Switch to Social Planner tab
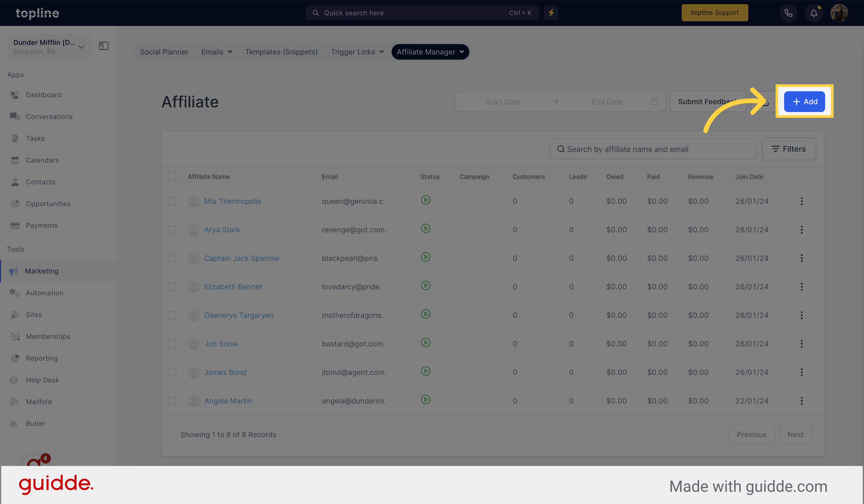 tap(164, 52)
